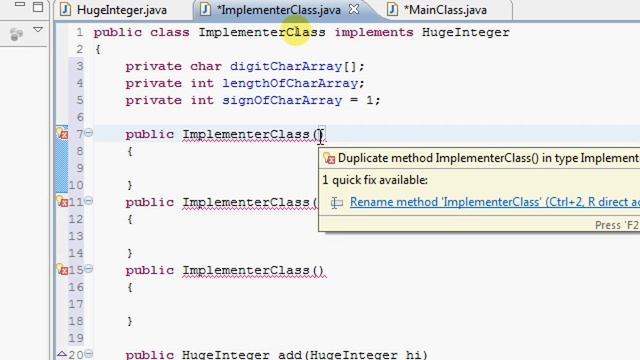Click line number 19 in the gutter
Viewport: 640px width, 360px height.
coord(76,338)
